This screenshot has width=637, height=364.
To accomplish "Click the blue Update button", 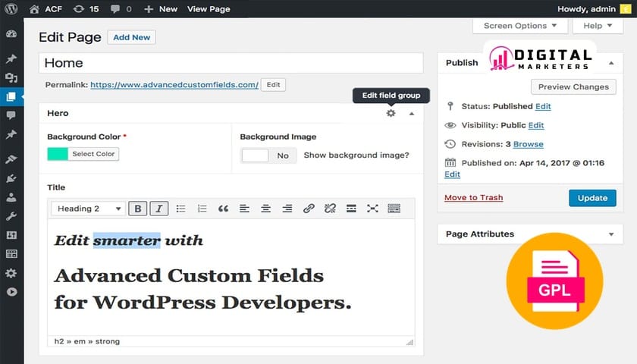I will coord(592,198).
